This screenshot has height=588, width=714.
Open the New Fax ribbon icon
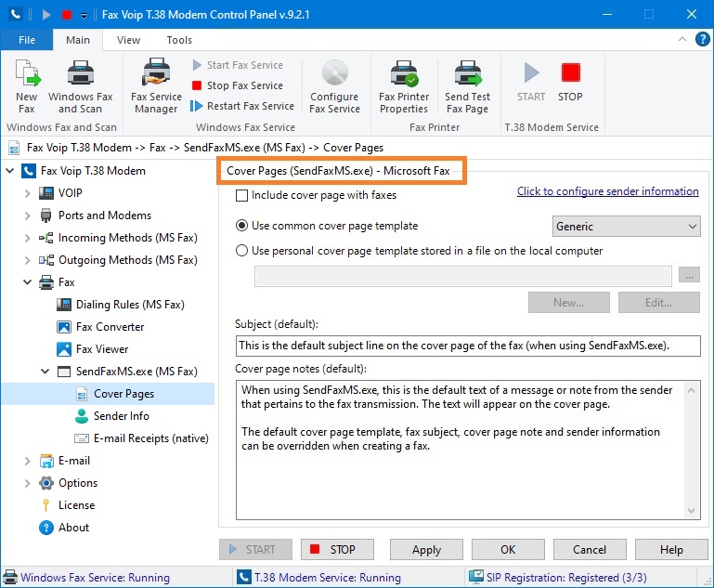click(27, 86)
